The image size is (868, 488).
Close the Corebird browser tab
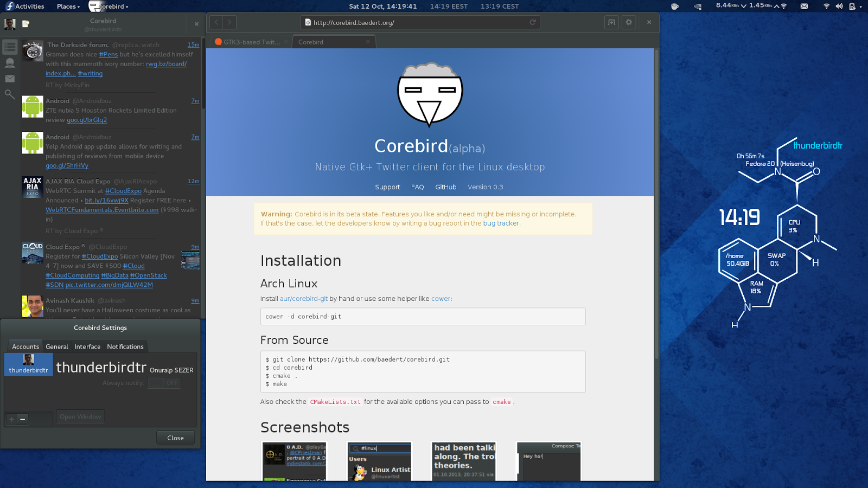coord(368,42)
